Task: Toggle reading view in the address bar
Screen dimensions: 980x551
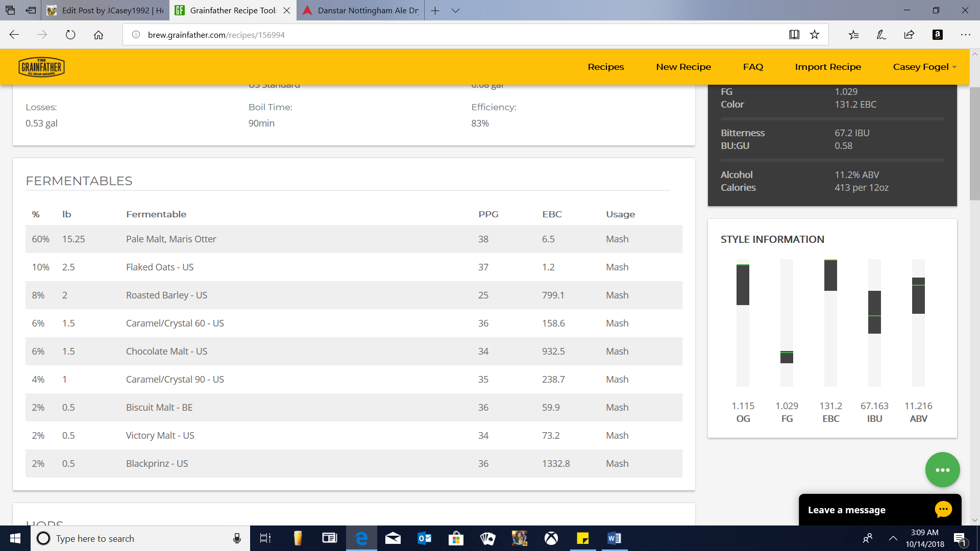Action: pyautogui.click(x=794, y=35)
